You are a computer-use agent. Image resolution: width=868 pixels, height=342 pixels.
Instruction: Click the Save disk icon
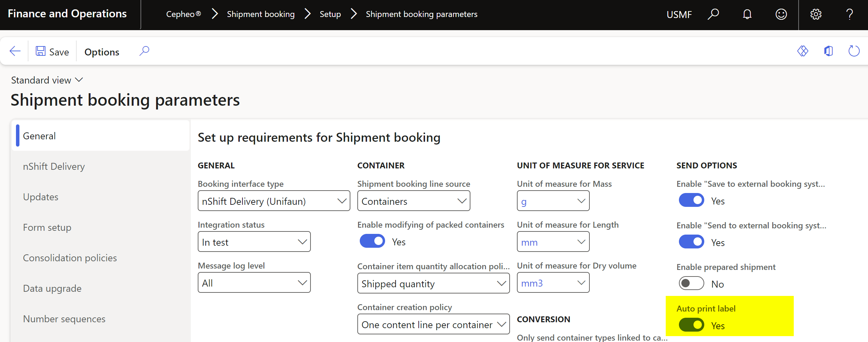tap(41, 51)
